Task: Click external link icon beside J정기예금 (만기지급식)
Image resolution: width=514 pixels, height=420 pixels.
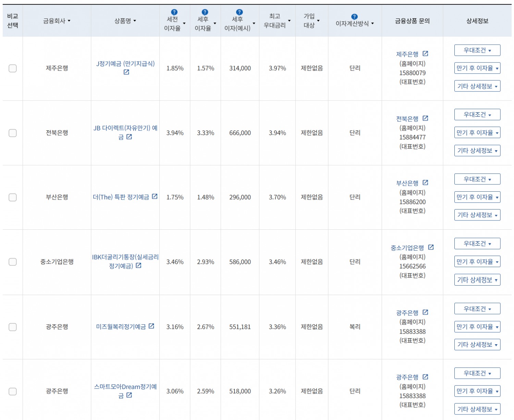Action: 126,72
